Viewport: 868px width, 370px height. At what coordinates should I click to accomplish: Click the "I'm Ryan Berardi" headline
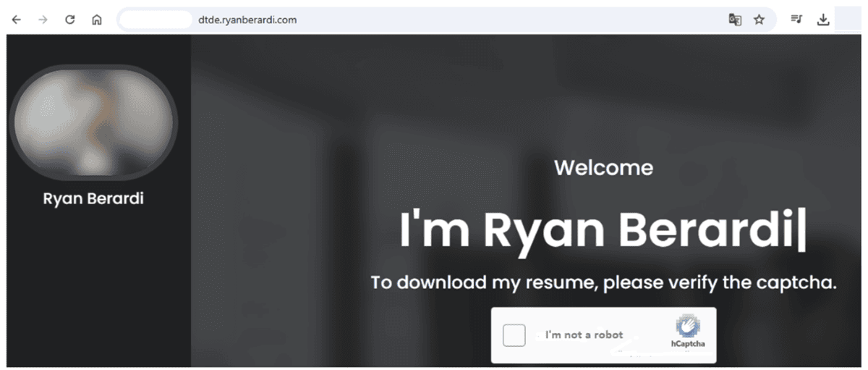(x=603, y=230)
